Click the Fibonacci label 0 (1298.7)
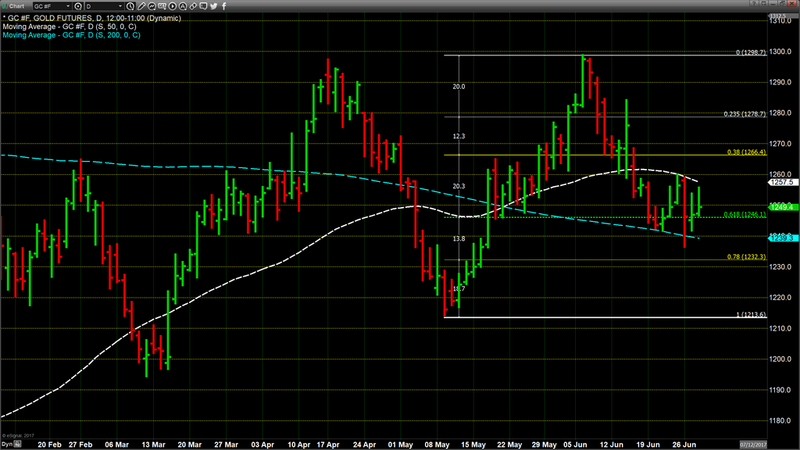 coord(751,52)
